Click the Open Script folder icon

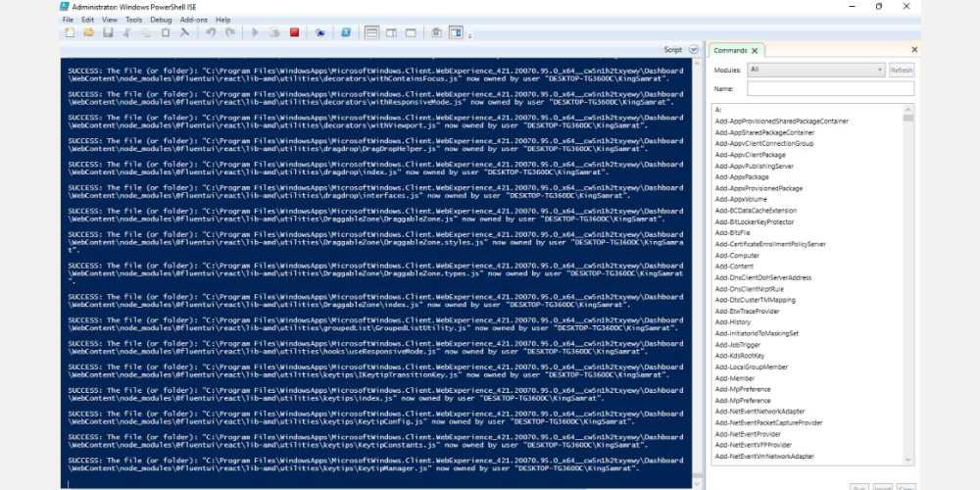click(88, 32)
